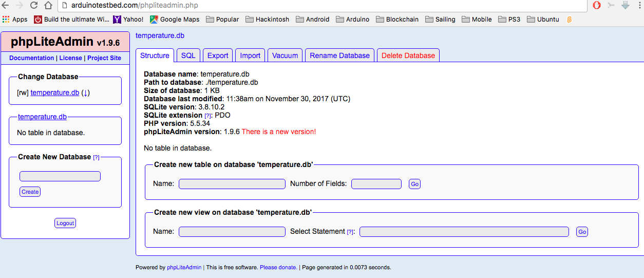
Task: Open the Apps grid shortcut
Action: coord(15,20)
